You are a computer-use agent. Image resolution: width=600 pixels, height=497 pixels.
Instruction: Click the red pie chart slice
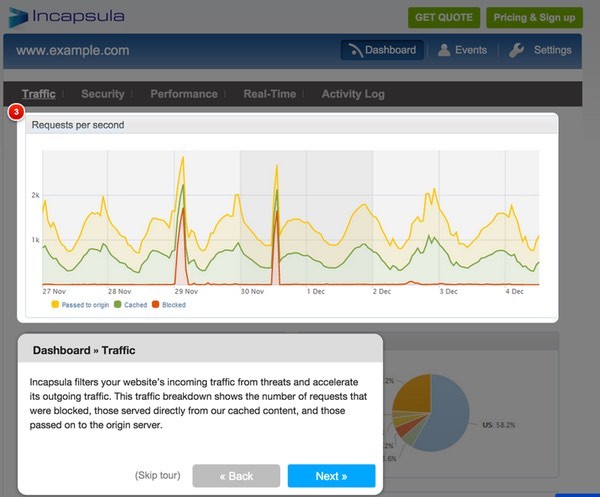pyautogui.click(x=406, y=428)
